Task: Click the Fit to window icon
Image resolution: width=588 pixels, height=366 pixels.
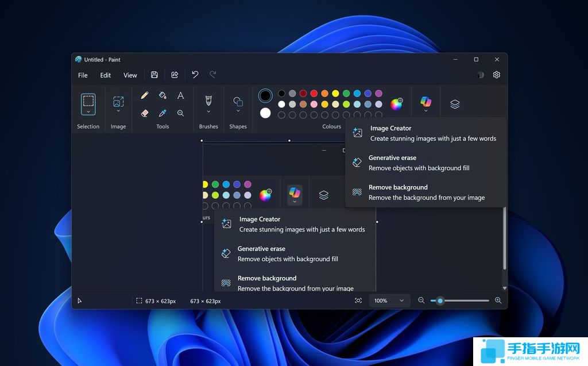Action: tap(358, 300)
